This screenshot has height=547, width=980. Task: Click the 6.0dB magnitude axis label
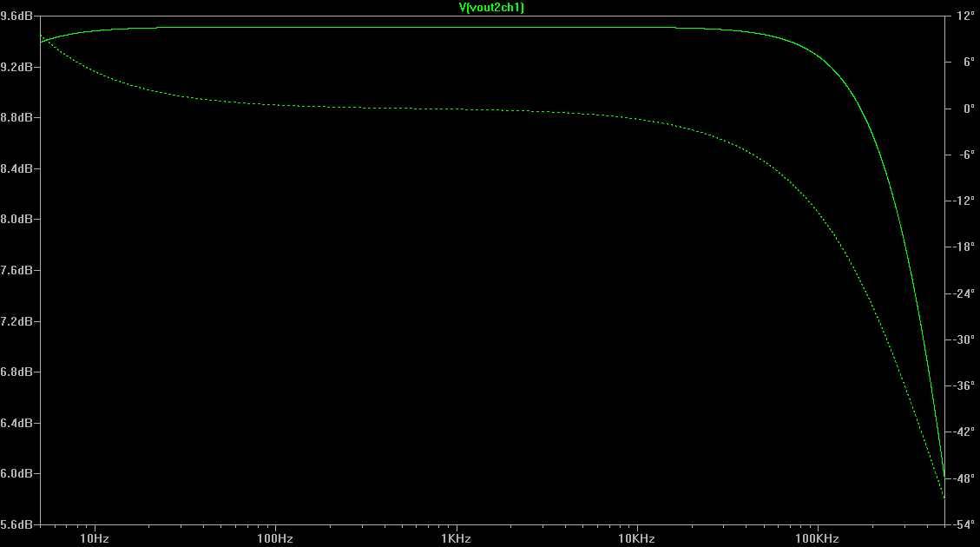coord(16,474)
